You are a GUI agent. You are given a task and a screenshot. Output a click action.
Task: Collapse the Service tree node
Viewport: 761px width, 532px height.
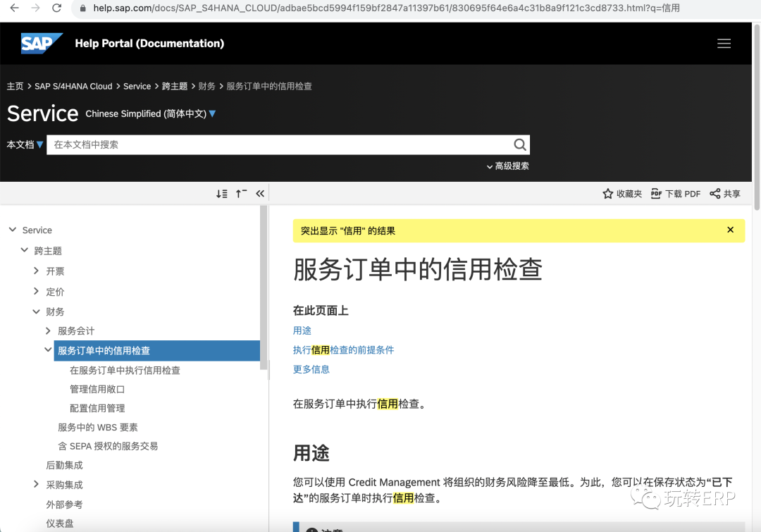click(13, 230)
